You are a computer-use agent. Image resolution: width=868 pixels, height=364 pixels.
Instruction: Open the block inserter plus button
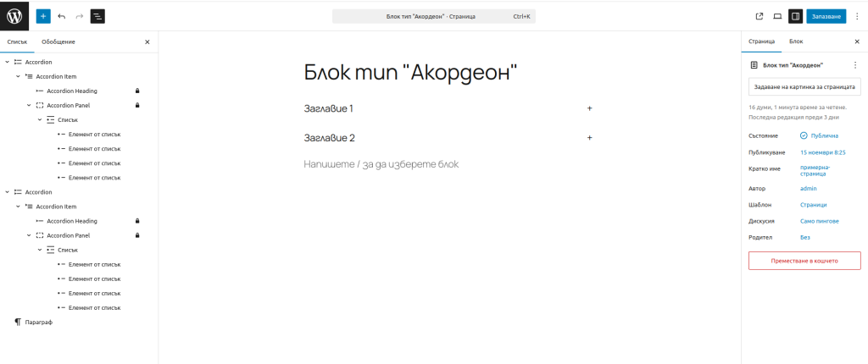coord(43,16)
